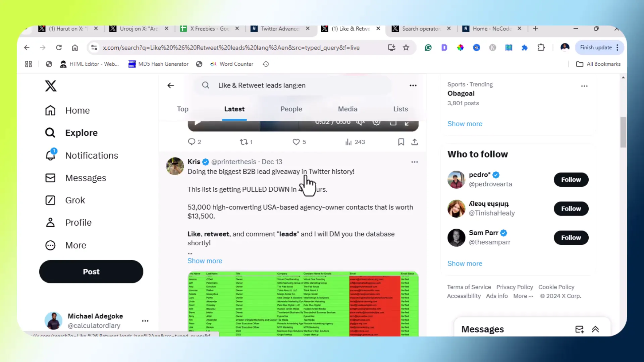Open Word Counter bookmark
The image size is (644, 362).
coord(231,64)
